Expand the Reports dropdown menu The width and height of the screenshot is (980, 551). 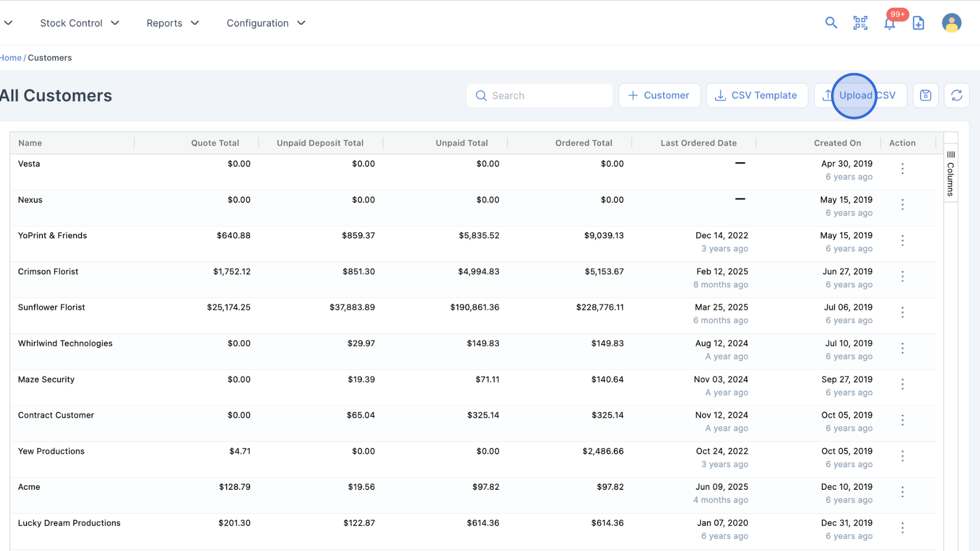[x=173, y=23]
